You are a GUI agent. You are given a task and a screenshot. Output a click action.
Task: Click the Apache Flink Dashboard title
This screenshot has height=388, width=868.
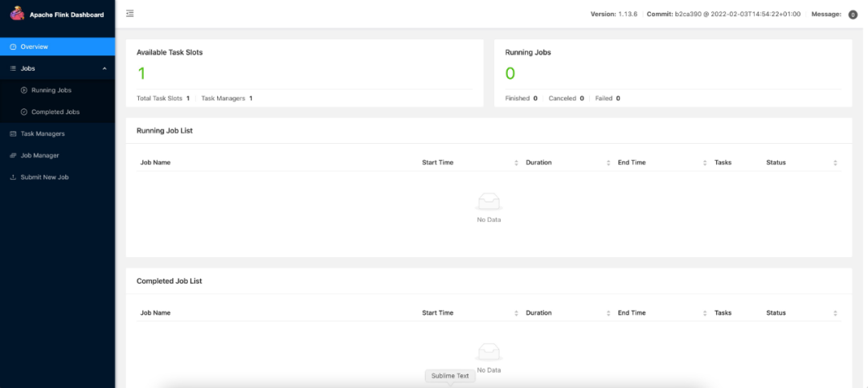point(67,14)
